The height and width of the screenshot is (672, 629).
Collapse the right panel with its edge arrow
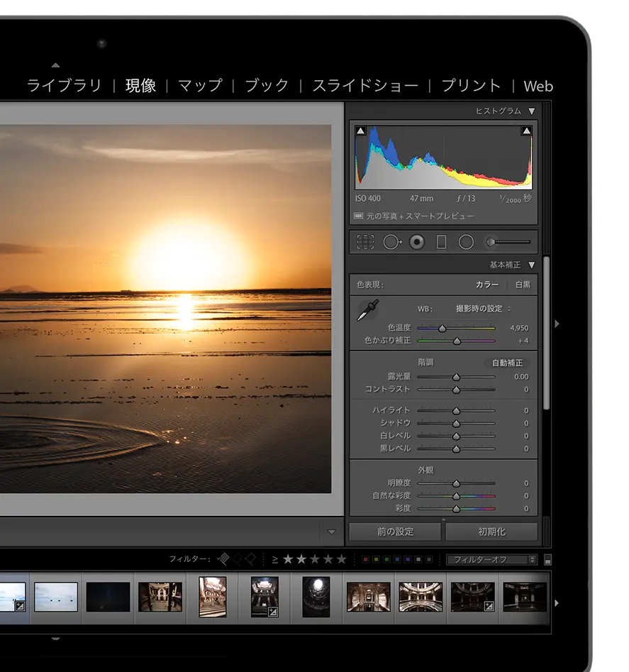point(557,324)
